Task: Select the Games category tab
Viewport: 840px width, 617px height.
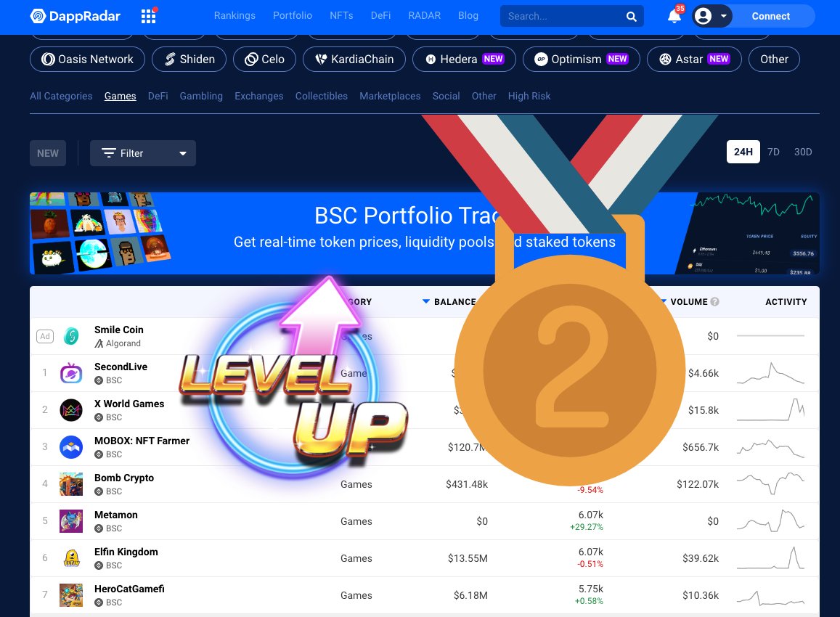Action: point(120,96)
